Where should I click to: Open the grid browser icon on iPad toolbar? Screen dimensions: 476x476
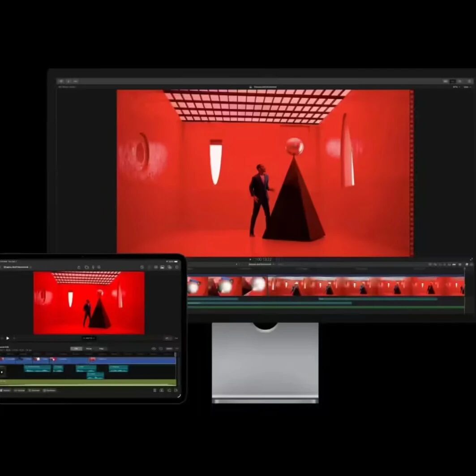click(x=156, y=267)
